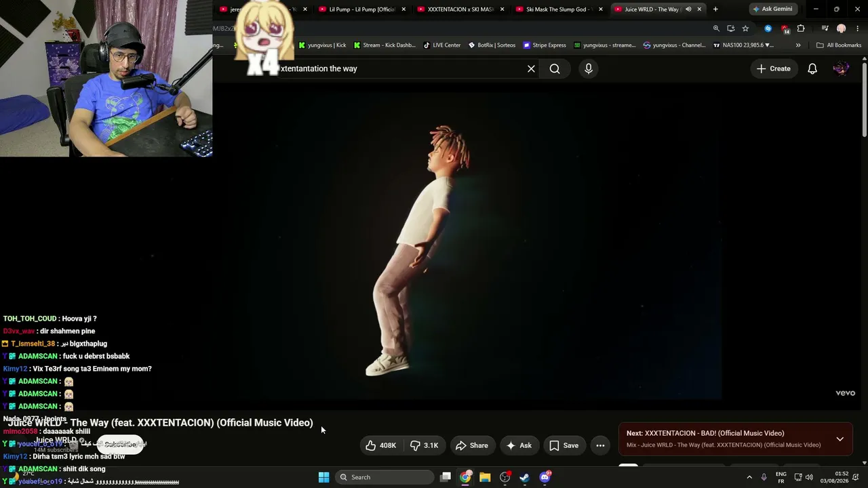Open BotRix | Sorteos bookmark
The image size is (868, 488).
(x=492, y=45)
